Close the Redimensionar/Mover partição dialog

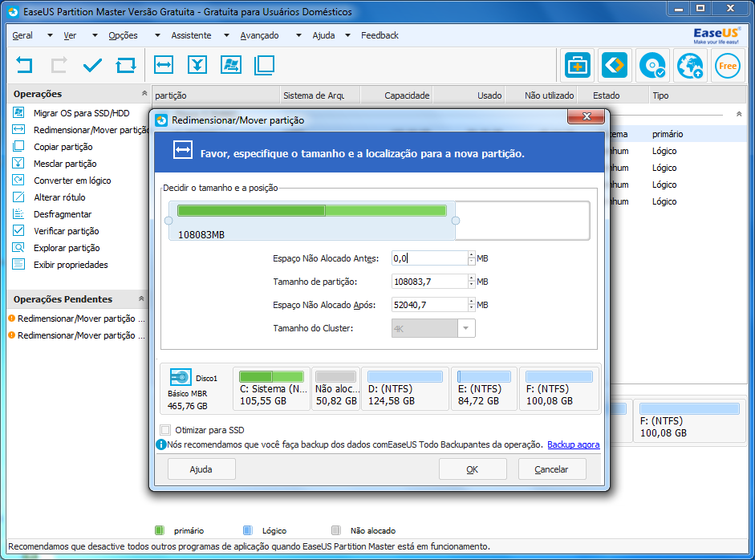[586, 116]
